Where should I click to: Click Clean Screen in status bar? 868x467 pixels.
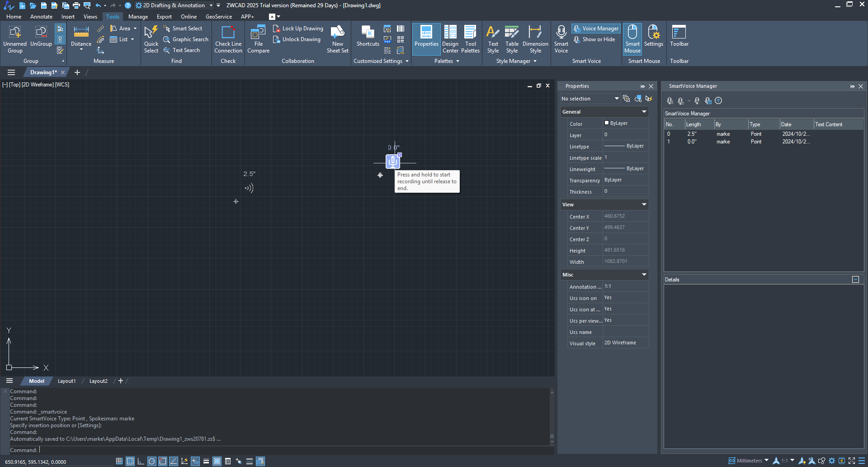(x=851, y=461)
